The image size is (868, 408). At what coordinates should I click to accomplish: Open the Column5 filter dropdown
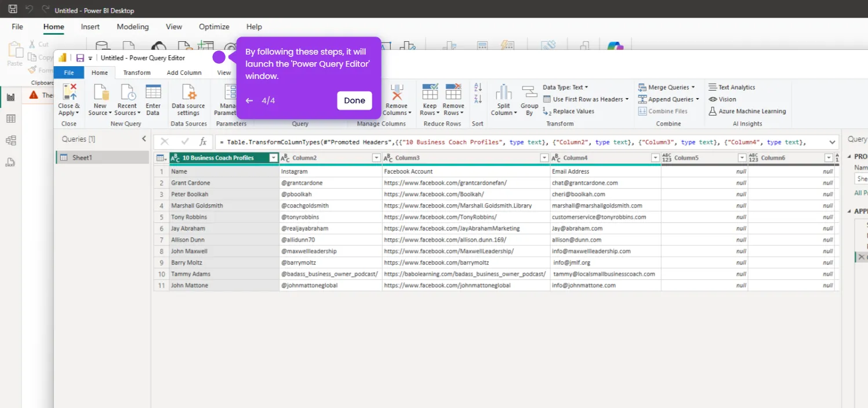click(742, 158)
